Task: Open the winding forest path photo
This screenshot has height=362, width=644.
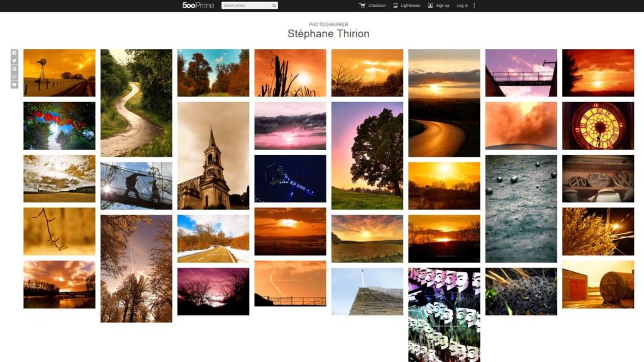Action: click(x=136, y=103)
